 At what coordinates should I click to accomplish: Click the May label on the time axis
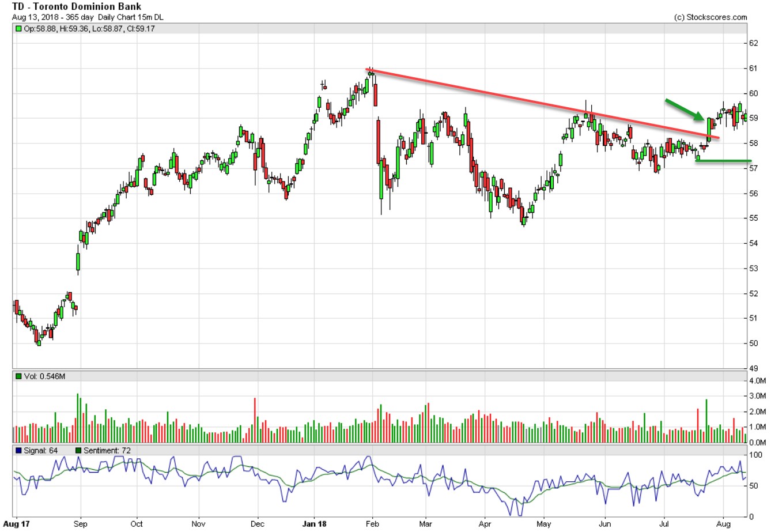click(545, 525)
